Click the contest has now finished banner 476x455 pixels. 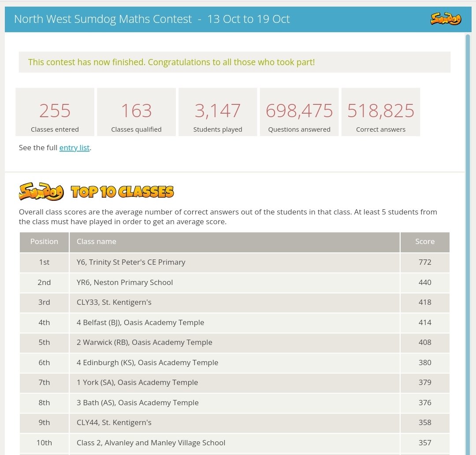click(x=234, y=62)
